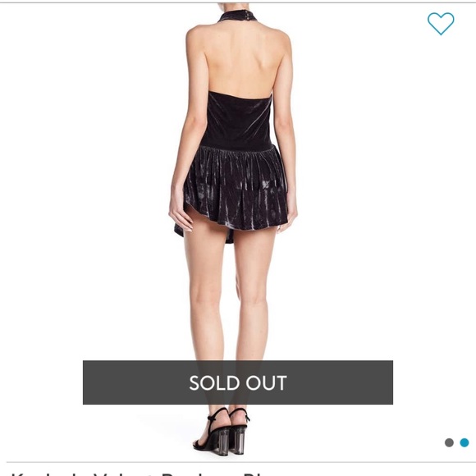Image resolution: width=476 pixels, height=476 pixels.
Task: Keep second photo active via blue dot
Action: [x=465, y=442]
